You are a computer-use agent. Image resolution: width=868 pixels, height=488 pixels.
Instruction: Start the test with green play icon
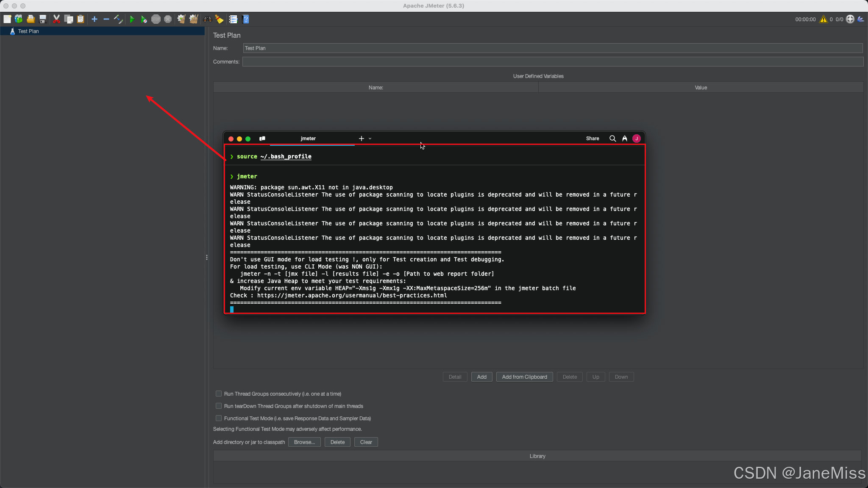(x=132, y=19)
